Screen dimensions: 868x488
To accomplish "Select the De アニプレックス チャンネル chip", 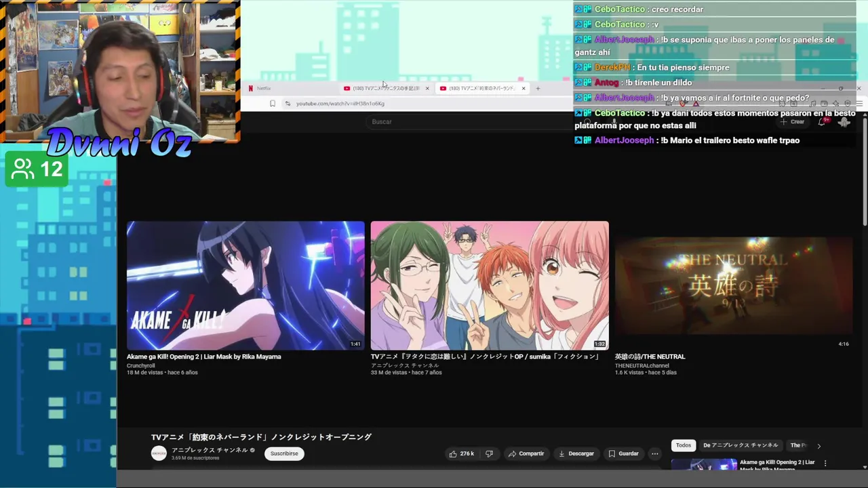I will [741, 445].
